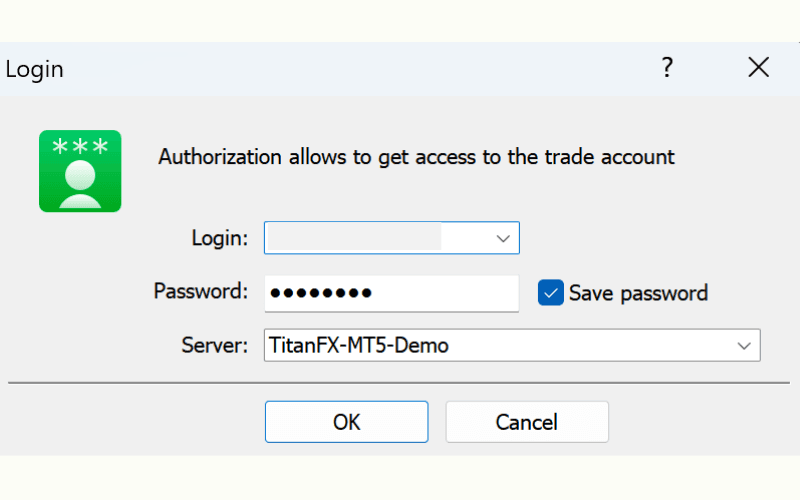Click the green account authorization icon
The height and width of the screenshot is (500, 800).
coord(80,171)
